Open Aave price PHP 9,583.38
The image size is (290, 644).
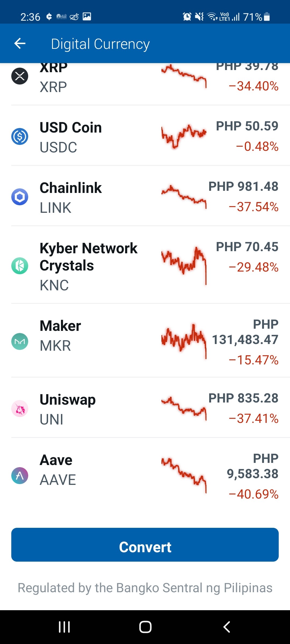(x=252, y=466)
